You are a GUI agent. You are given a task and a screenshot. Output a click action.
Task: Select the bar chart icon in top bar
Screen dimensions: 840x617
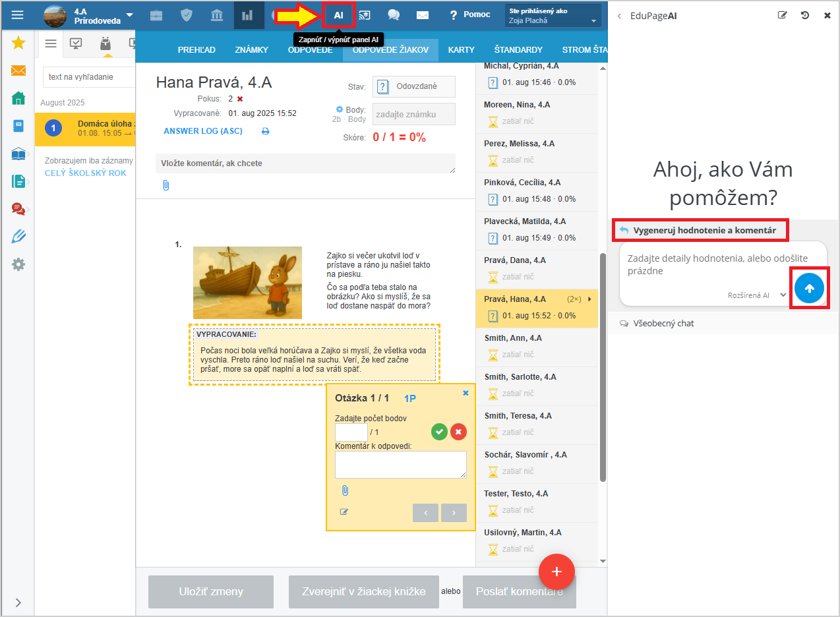point(249,15)
